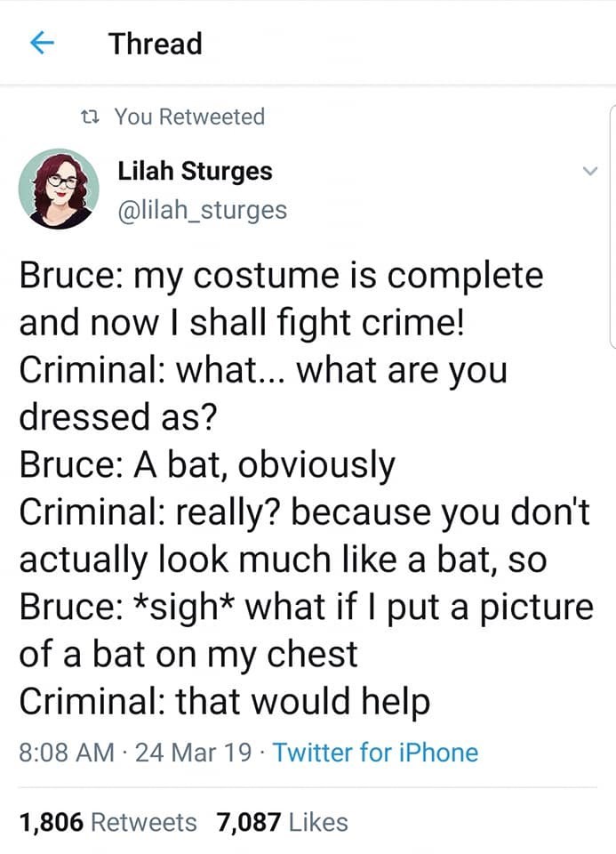
Task: Click the You Retweeted label
Action: click(189, 117)
